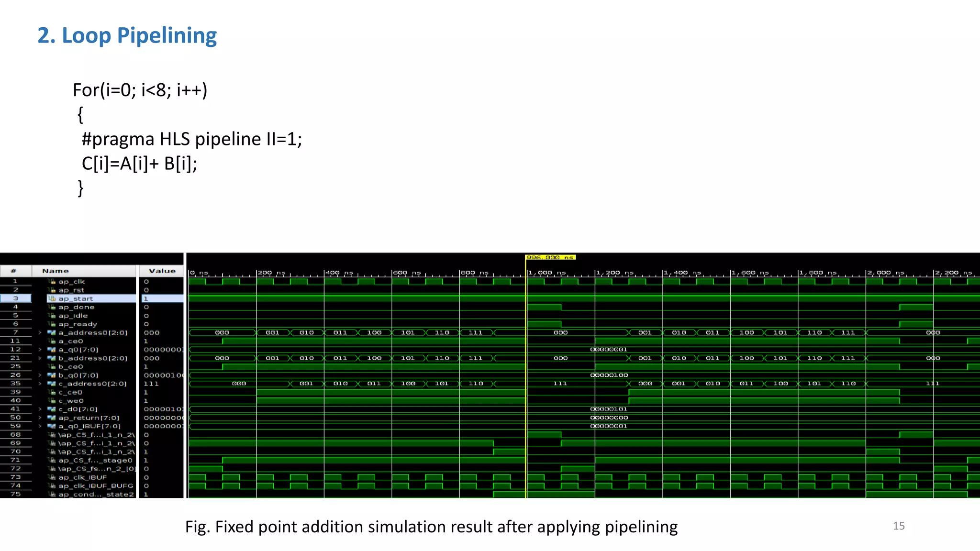980x551 pixels.
Task: Click the signal icon beside ap_ready
Action: (52, 324)
